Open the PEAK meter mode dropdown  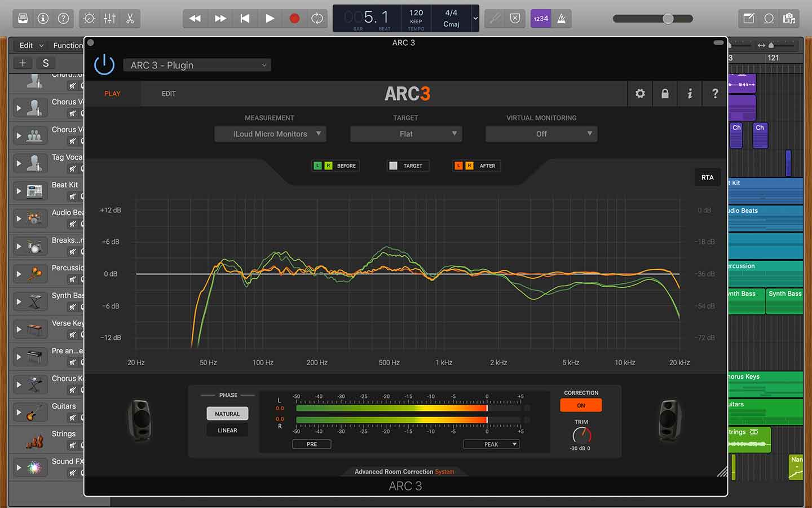click(491, 444)
